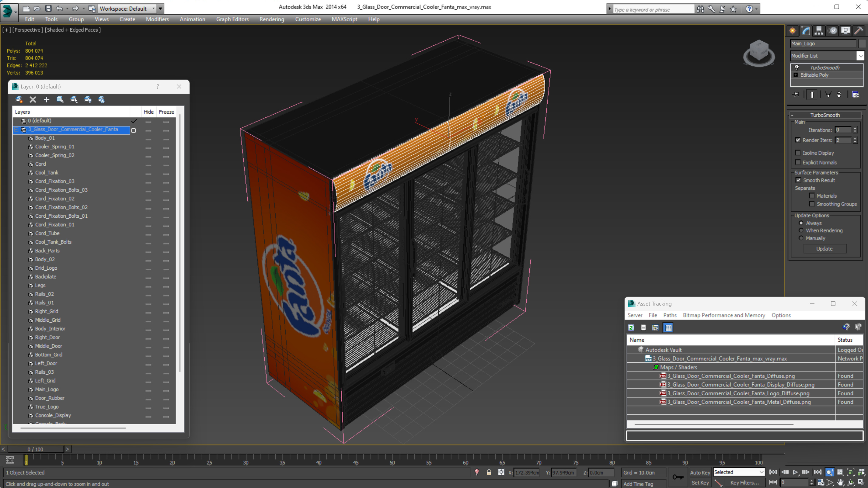Viewport: 868px width, 488px height.
Task: Open the Hierarchy command panel tab icon
Action: click(819, 31)
